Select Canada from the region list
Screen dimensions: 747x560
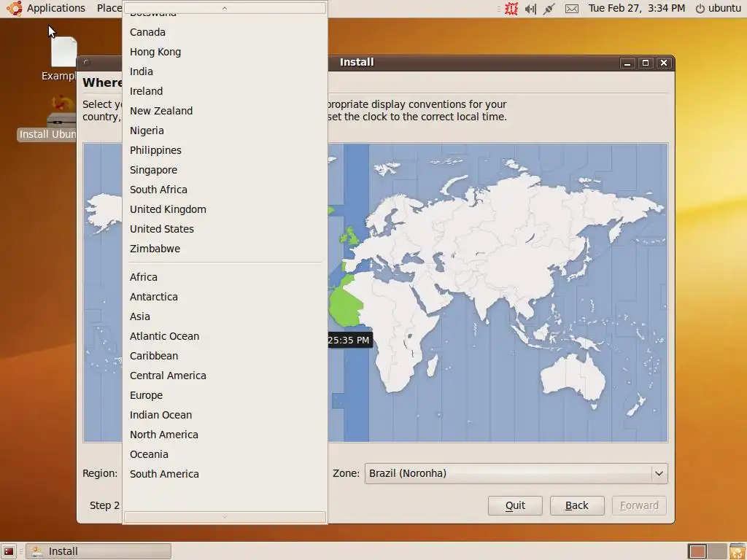(225, 32)
